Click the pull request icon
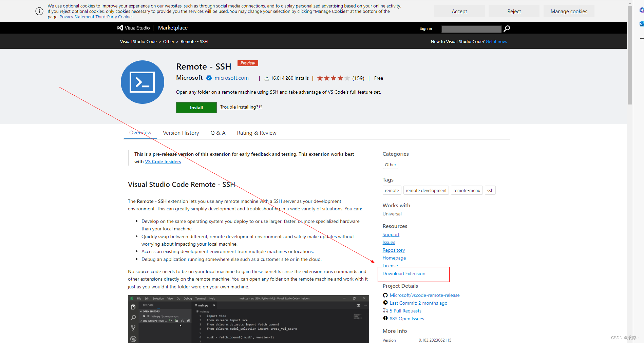Viewport: 644px width, 343px height. 385,310
